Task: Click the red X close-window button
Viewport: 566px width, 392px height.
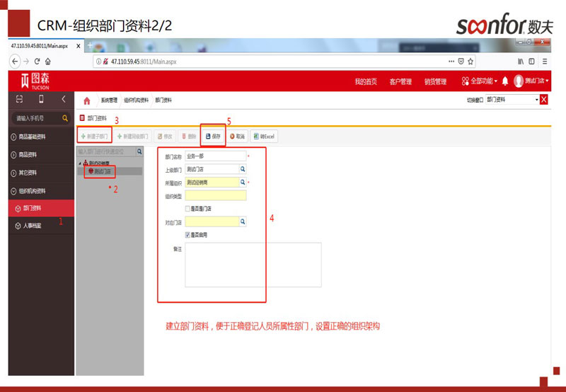Action: pyautogui.click(x=543, y=100)
